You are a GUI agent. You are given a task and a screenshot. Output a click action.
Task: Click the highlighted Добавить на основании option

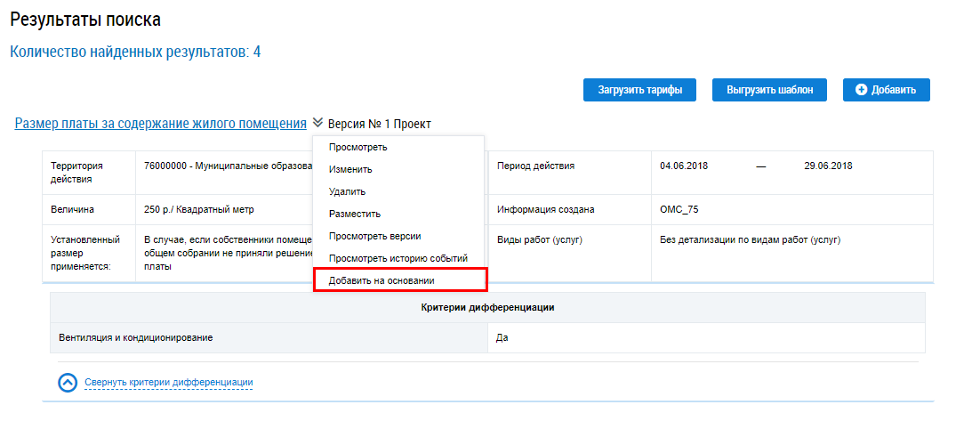388,280
